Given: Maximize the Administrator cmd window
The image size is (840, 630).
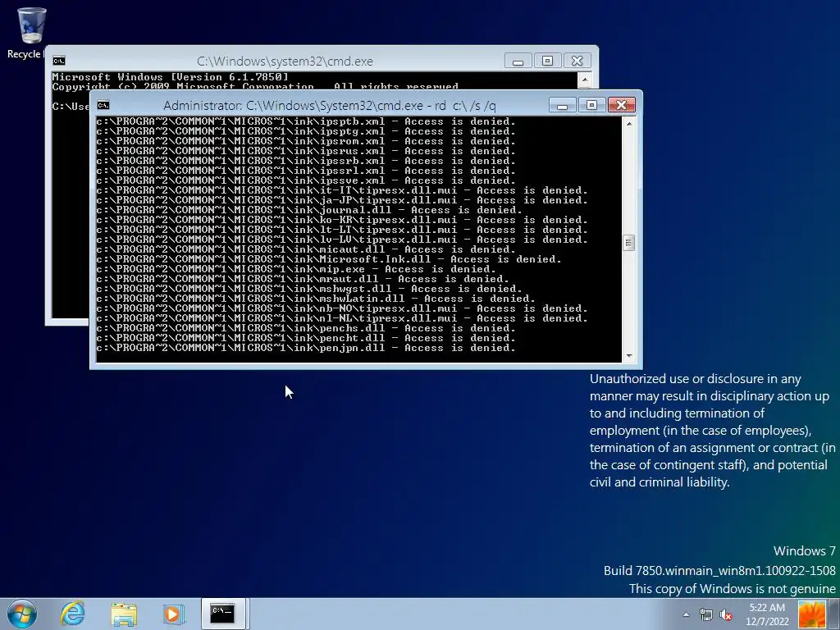Looking at the screenshot, I should click(x=591, y=105).
